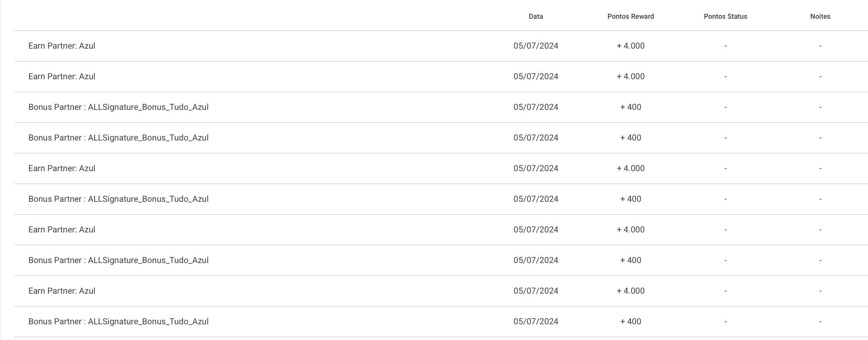Click the Noites dash in the first row

click(820, 46)
